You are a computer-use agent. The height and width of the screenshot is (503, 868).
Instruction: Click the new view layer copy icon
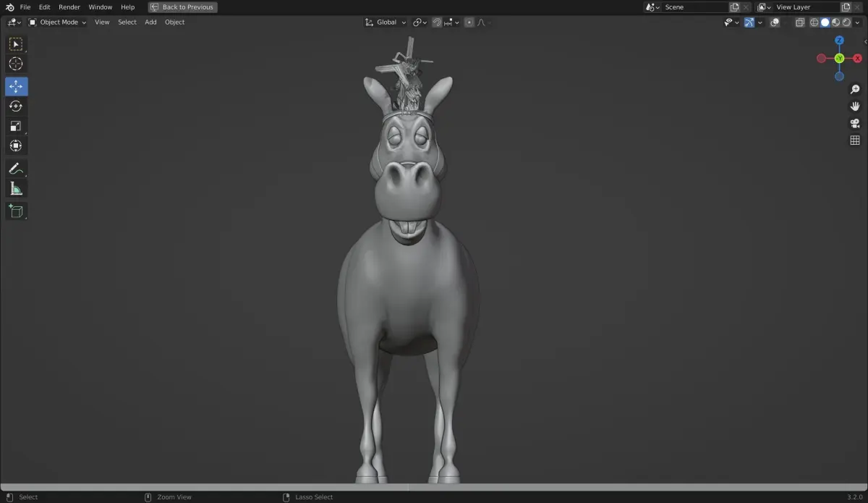[846, 7]
